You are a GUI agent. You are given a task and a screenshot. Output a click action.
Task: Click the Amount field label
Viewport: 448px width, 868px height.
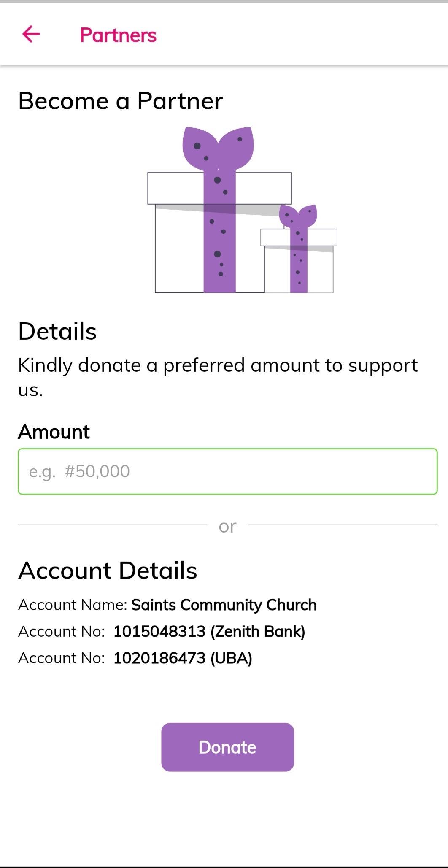pyautogui.click(x=54, y=432)
